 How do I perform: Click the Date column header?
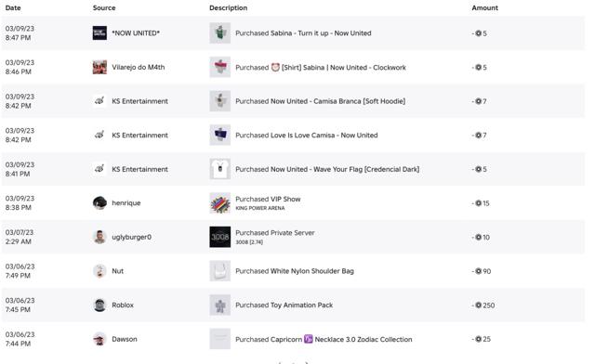13,7
